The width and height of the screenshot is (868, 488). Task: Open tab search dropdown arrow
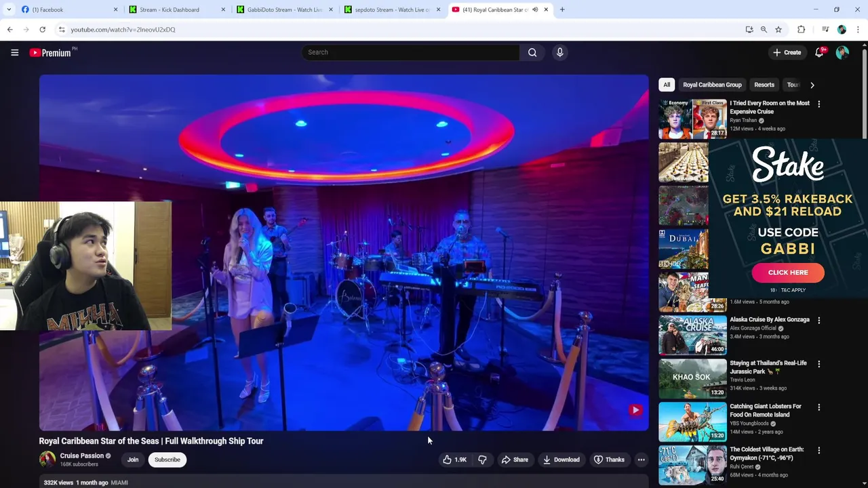[x=8, y=9]
